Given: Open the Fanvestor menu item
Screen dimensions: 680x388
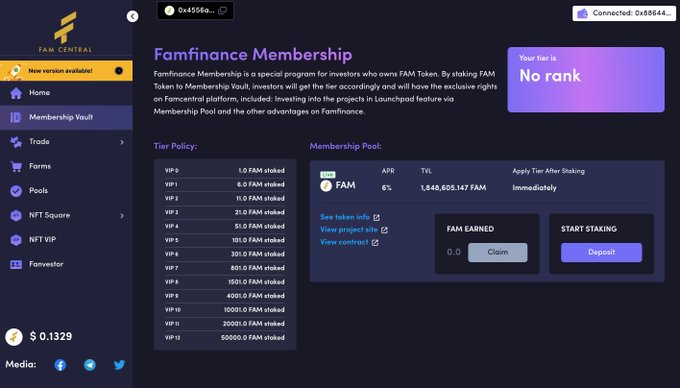Looking at the screenshot, I should click(66, 264).
